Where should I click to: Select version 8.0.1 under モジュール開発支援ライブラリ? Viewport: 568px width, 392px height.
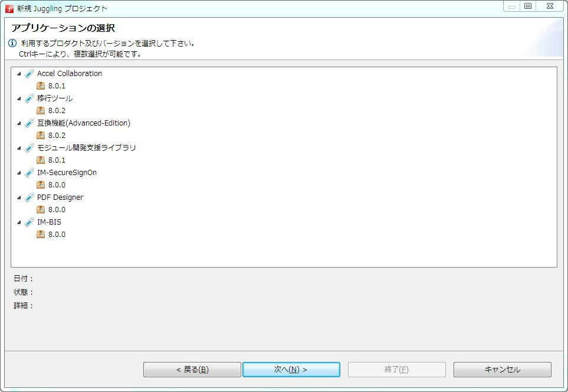click(x=57, y=160)
